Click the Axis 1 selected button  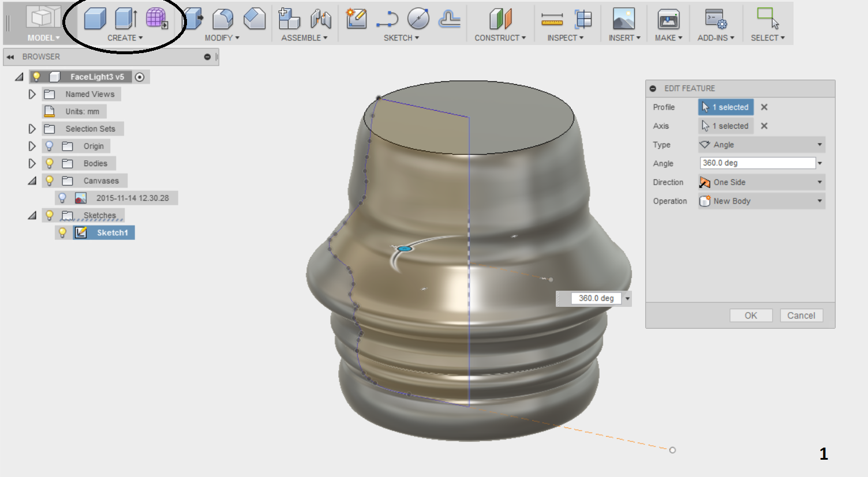[726, 126]
